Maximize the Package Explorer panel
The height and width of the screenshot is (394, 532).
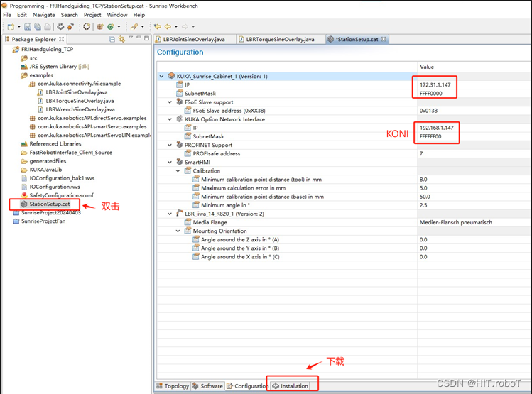pos(146,38)
